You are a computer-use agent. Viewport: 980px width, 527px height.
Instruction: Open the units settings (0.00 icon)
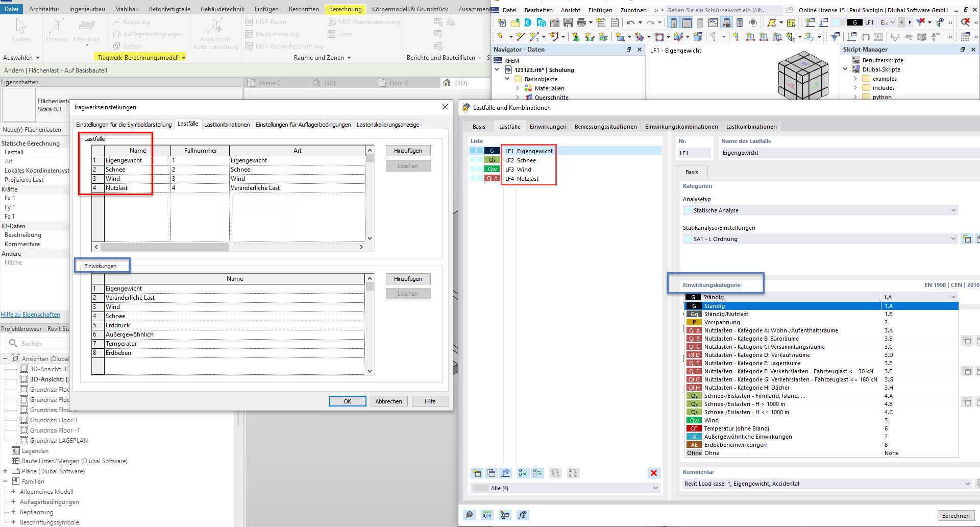(x=487, y=515)
